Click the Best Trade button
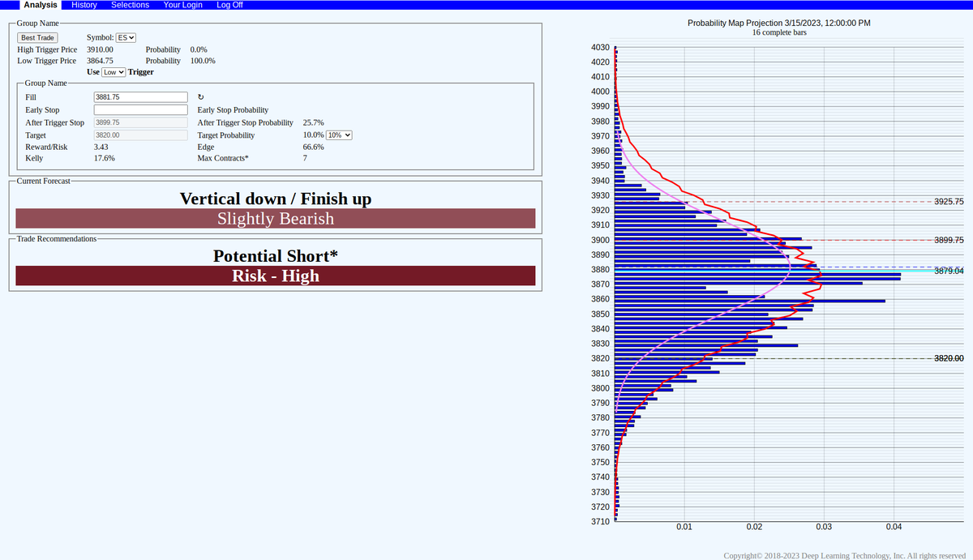 coord(38,37)
